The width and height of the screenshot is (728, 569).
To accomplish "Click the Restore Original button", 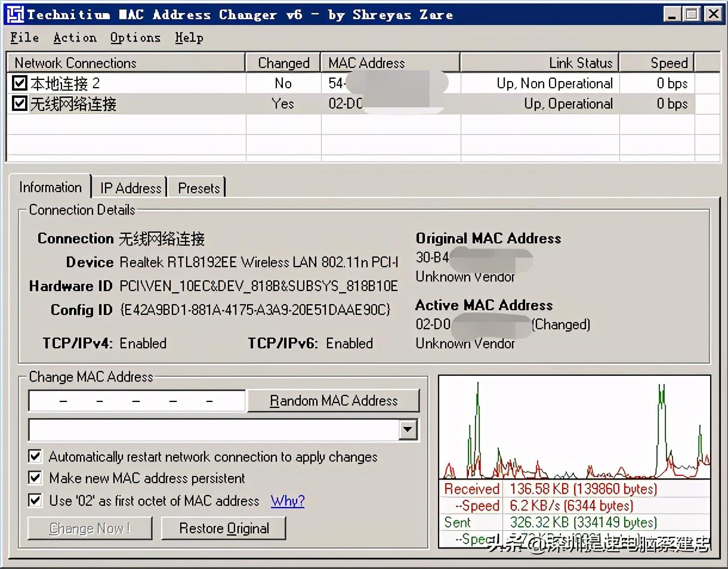I will point(224,528).
